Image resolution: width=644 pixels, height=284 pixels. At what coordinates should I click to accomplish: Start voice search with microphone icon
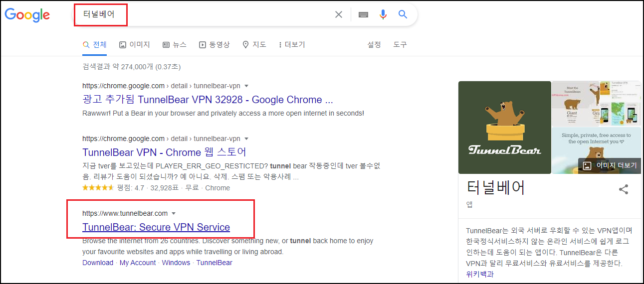click(383, 14)
